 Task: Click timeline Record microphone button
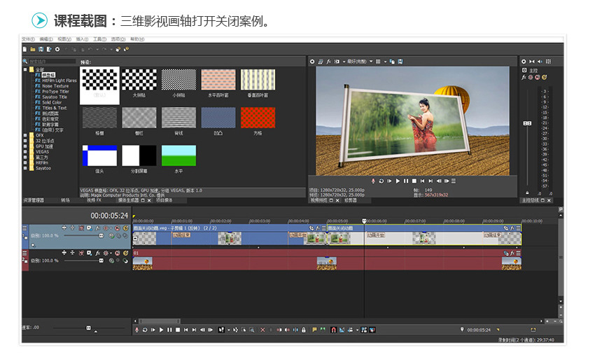pyautogui.click(x=136, y=330)
